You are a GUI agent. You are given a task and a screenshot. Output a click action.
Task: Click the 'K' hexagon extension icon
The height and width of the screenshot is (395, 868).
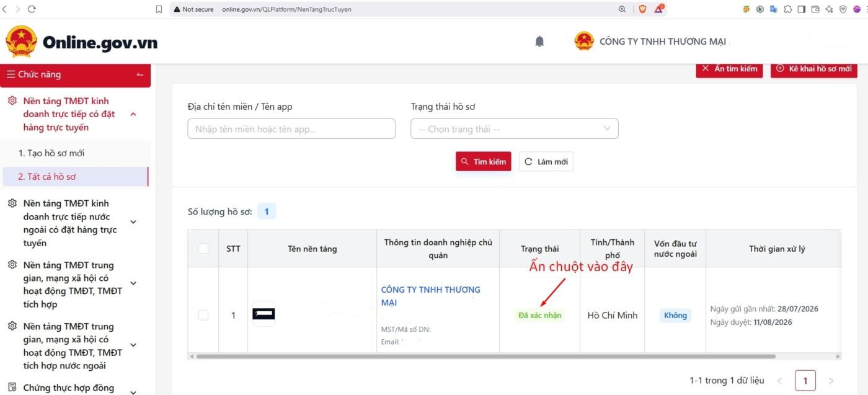point(759,9)
